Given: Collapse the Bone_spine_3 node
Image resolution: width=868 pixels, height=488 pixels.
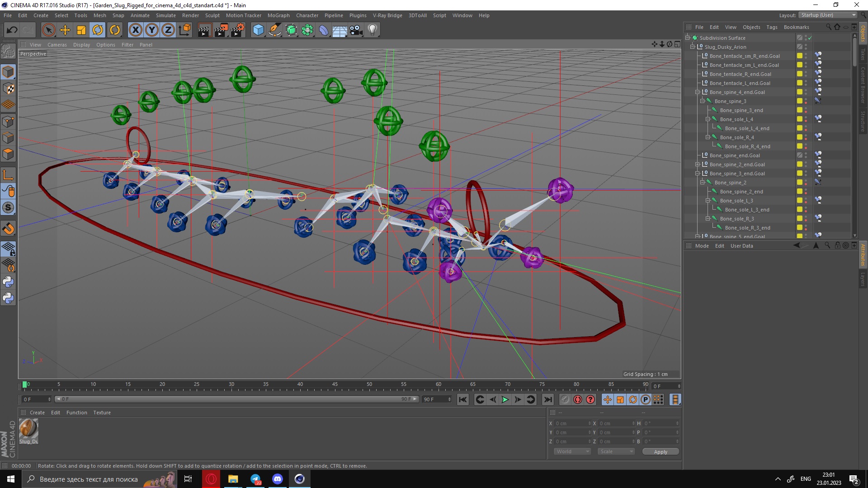Looking at the screenshot, I should coord(703,101).
